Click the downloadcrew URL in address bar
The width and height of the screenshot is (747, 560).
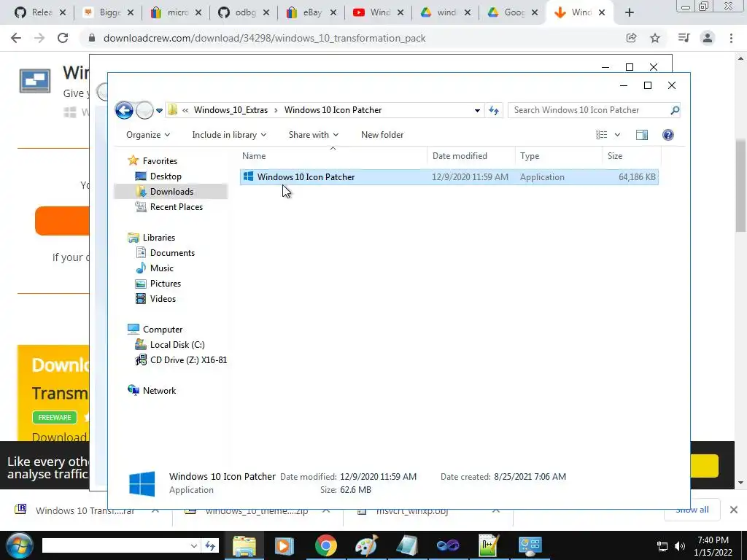(264, 38)
